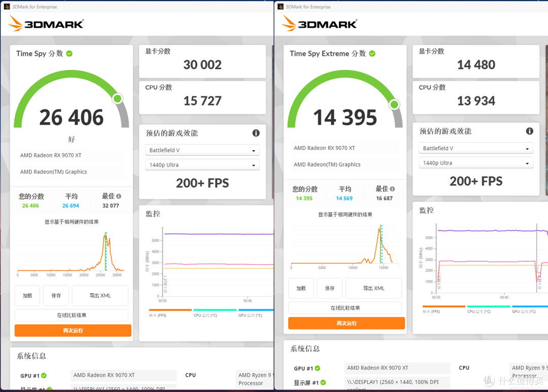Image resolution: width=548 pixels, height=392 pixels.
Task: Click export XML button in Time Spy window
Action: (x=100, y=296)
